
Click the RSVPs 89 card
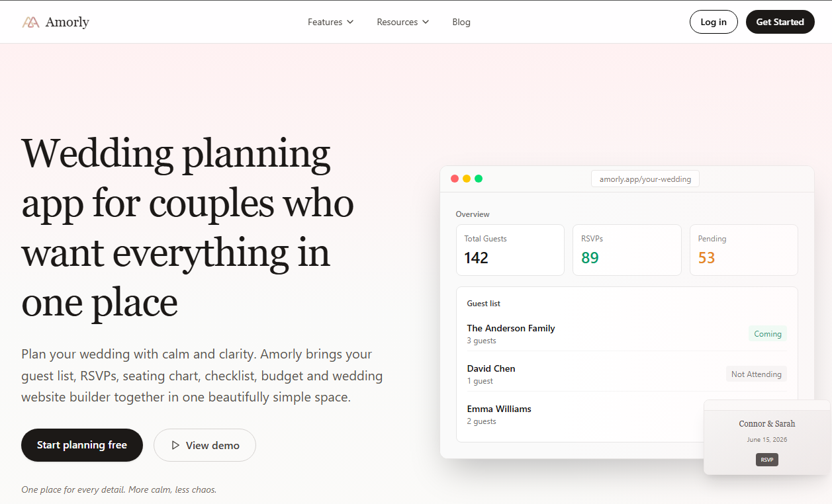pyautogui.click(x=627, y=250)
